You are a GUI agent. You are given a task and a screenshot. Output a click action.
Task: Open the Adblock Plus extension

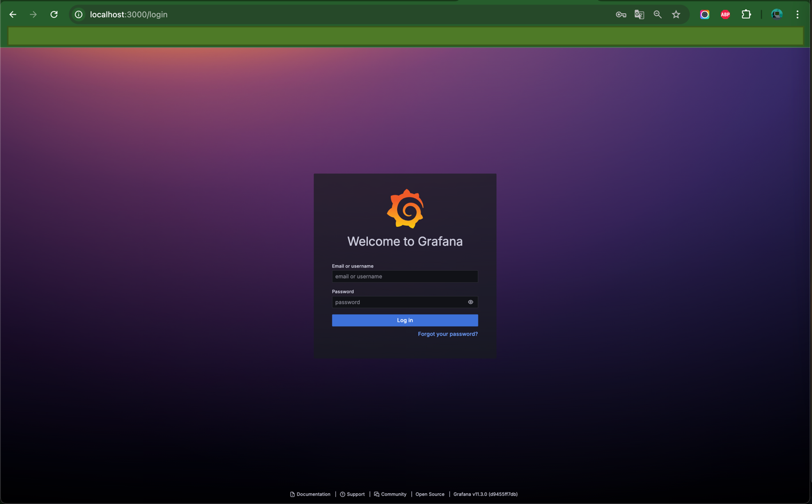point(725,15)
